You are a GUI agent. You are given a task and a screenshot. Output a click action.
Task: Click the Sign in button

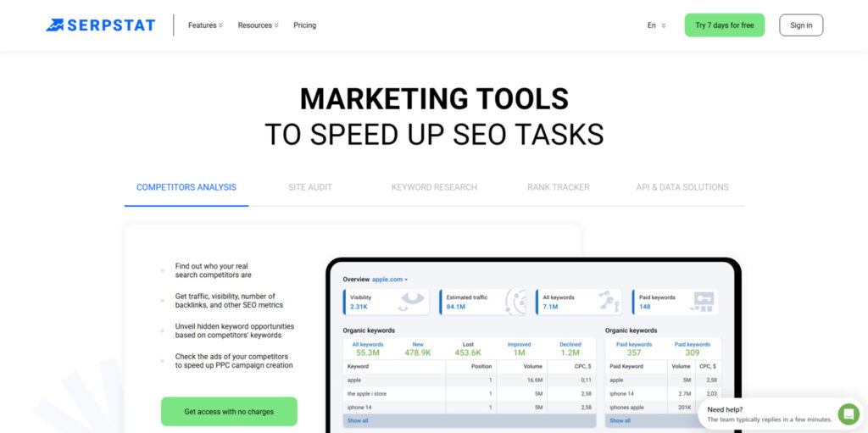[801, 25]
